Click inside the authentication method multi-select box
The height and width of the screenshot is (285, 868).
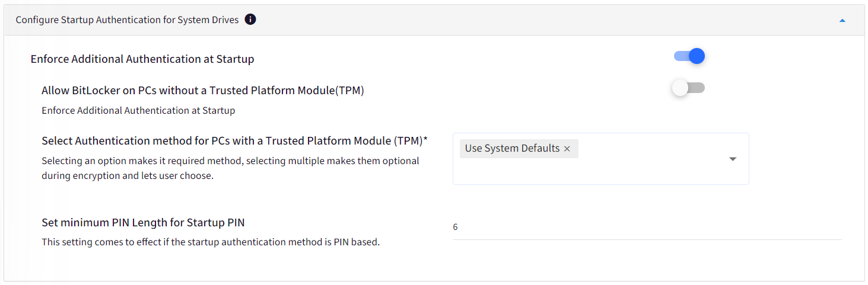coord(600,159)
